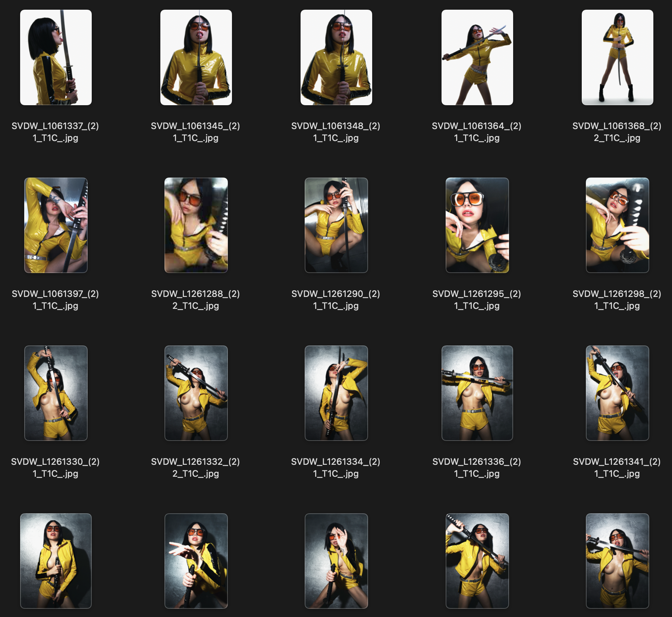This screenshot has width=672, height=617.
Task: Click the file name text SVDW_L1261332_(2)2_T1C_.jpg
Action: coord(195,468)
